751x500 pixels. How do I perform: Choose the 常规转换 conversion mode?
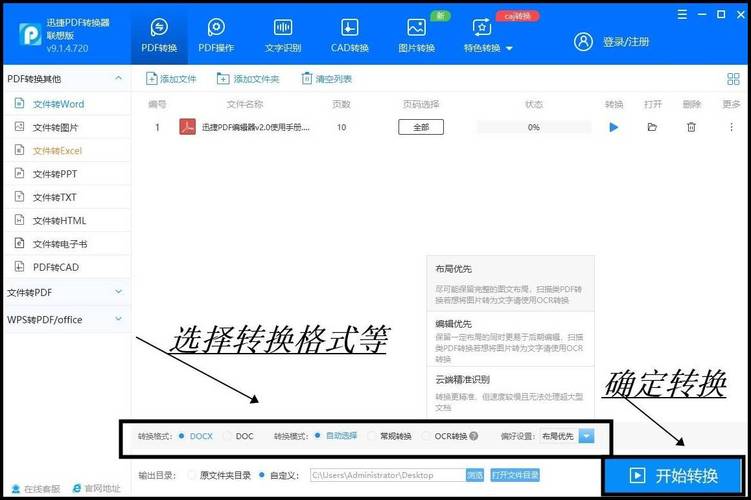372,436
